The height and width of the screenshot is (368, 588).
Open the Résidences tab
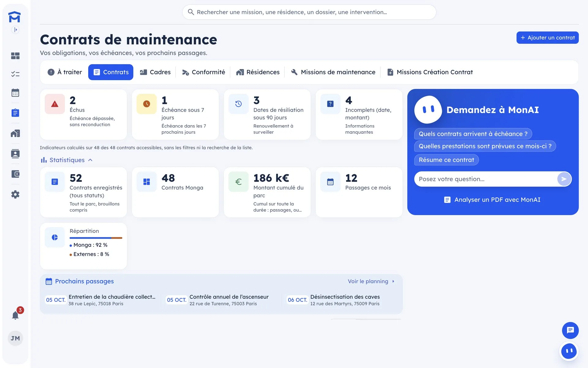(258, 72)
